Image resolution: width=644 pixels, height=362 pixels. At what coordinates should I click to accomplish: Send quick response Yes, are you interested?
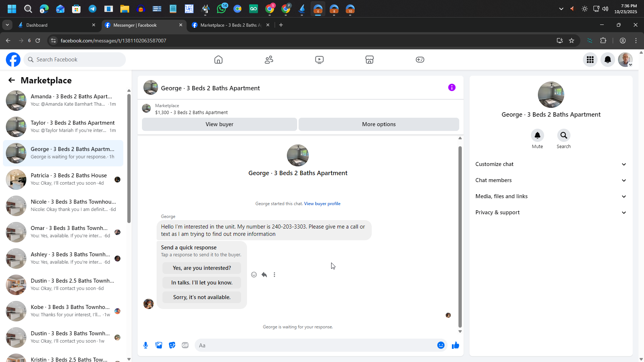pos(202,268)
